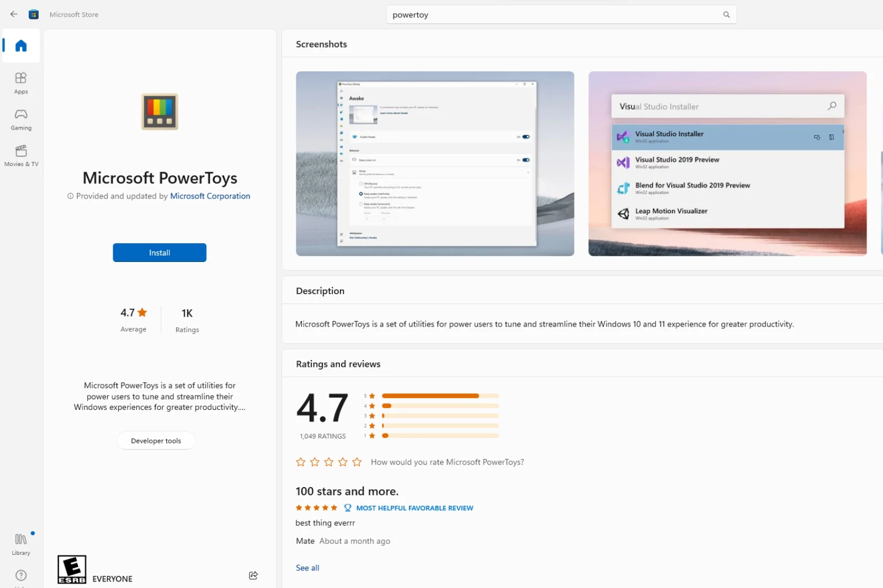The image size is (883, 588).
Task: Click the info icon beside Provided by
Action: (71, 196)
